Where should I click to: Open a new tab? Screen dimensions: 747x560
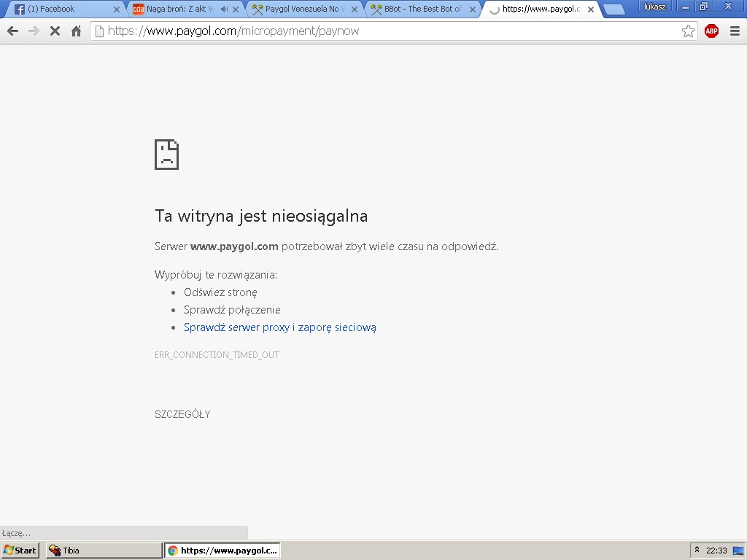[x=614, y=9]
